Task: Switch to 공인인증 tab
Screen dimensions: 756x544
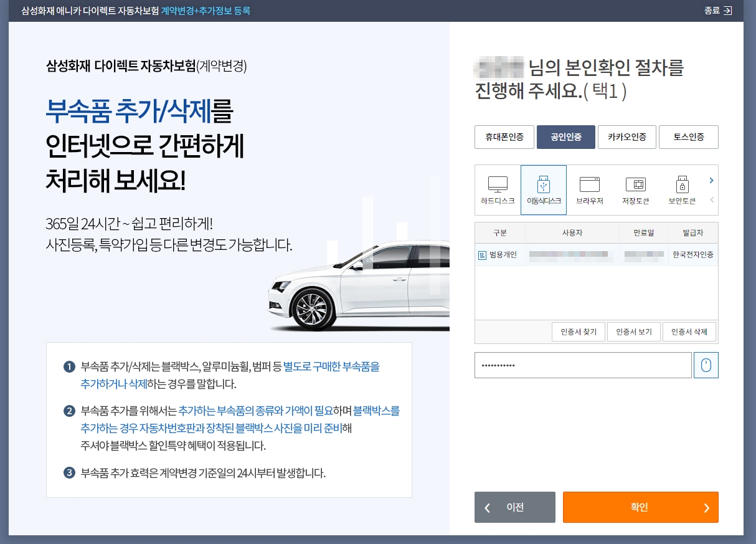Action: (565, 137)
